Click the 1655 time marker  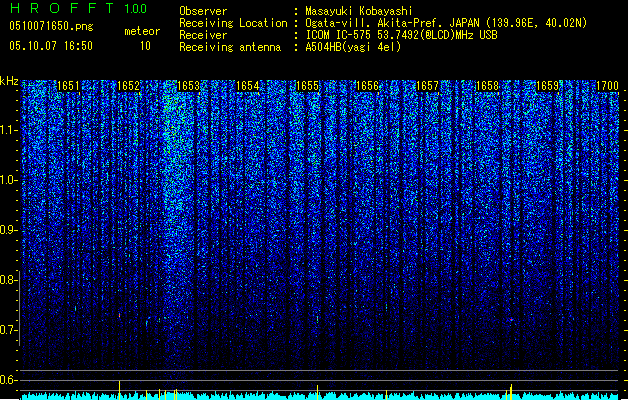tap(307, 86)
